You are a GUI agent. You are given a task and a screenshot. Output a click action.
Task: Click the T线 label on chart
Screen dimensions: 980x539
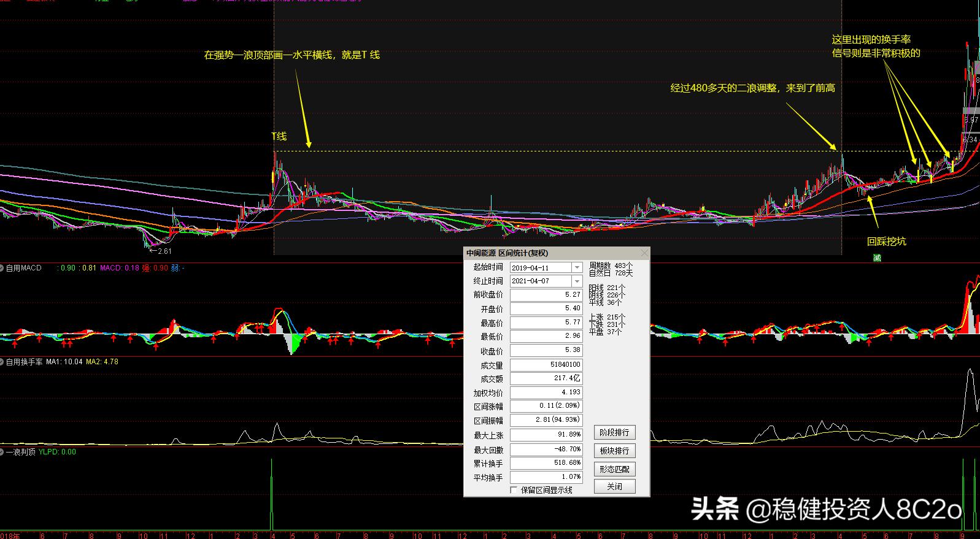(279, 136)
